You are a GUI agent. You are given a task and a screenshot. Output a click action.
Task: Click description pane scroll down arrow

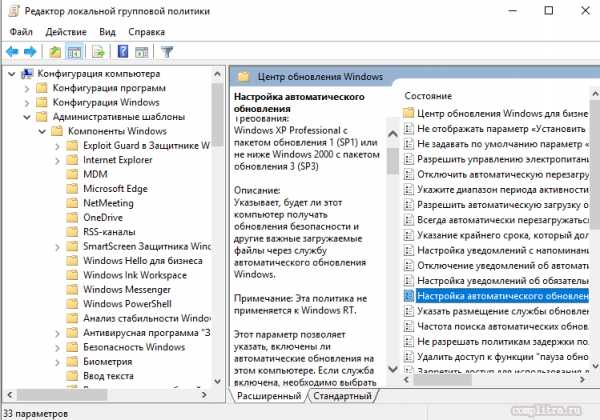click(393, 369)
